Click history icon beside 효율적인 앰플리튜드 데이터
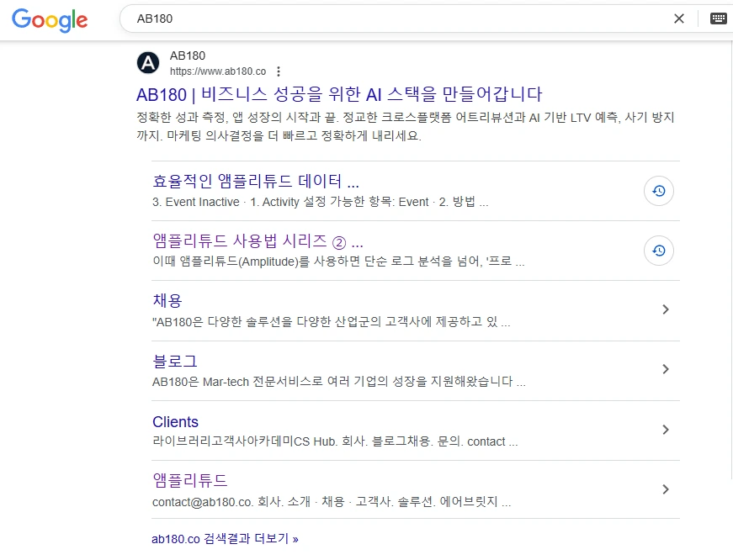The image size is (733, 560). pos(659,191)
